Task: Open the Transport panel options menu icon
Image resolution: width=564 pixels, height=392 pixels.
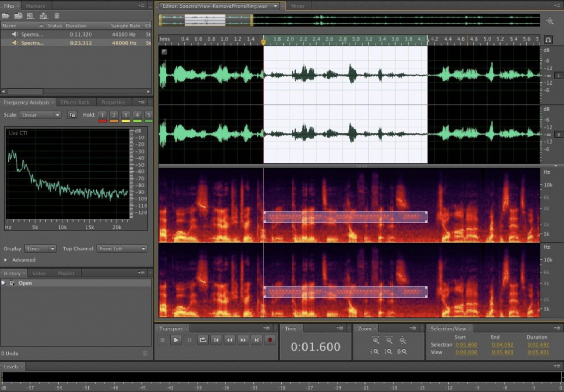Action: 267,328
